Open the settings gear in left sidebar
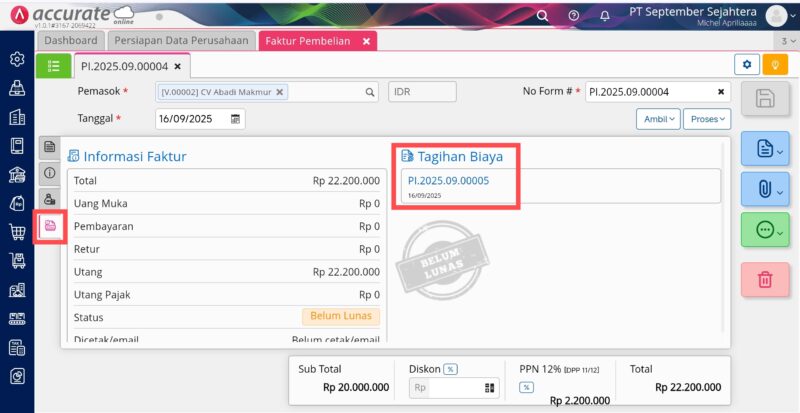This screenshot has height=413, width=800. 17,59
